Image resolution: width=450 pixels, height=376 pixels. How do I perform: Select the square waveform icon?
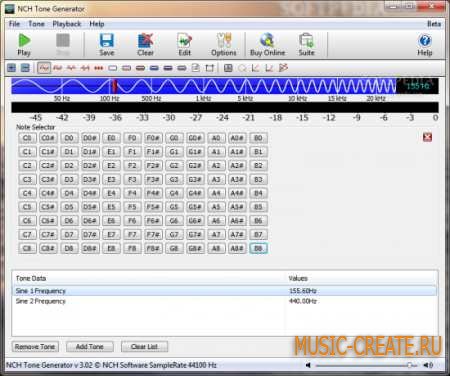[58, 68]
